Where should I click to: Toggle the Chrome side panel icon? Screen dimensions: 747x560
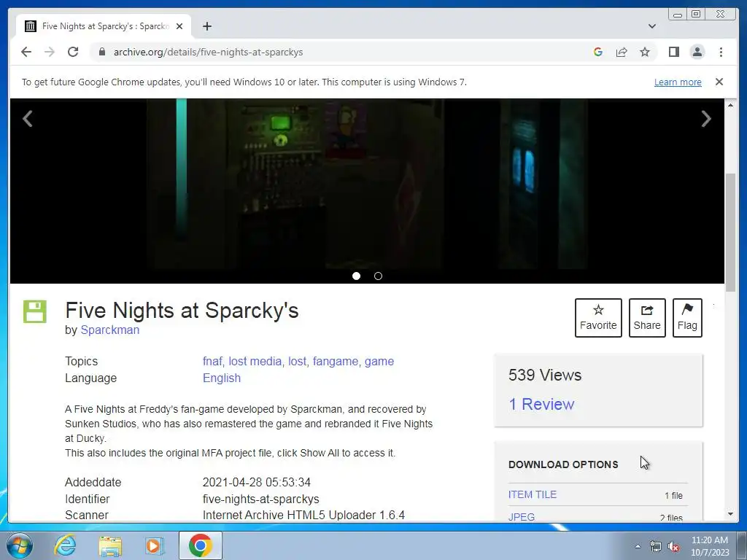(673, 52)
